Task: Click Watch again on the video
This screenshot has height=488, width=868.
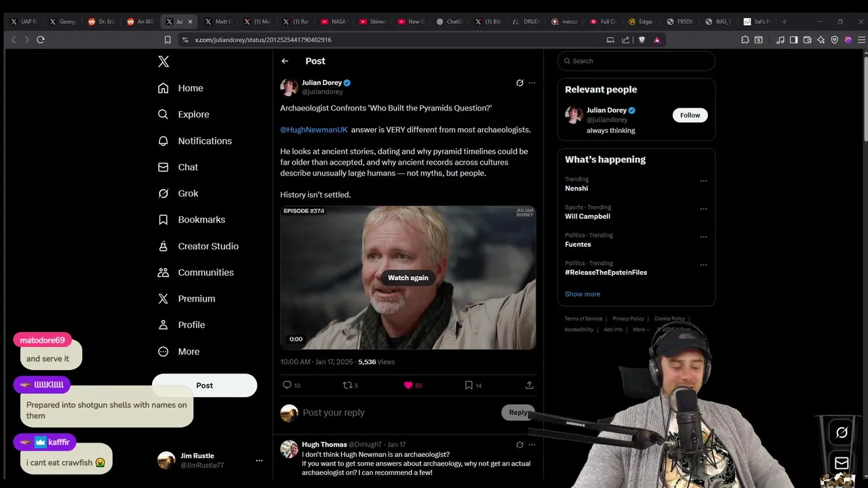Action: [408, 278]
